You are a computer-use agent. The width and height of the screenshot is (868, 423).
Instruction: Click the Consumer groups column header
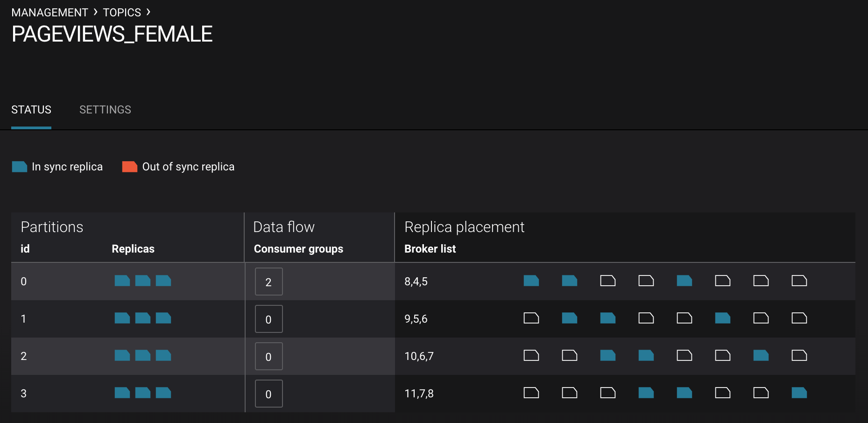298,249
